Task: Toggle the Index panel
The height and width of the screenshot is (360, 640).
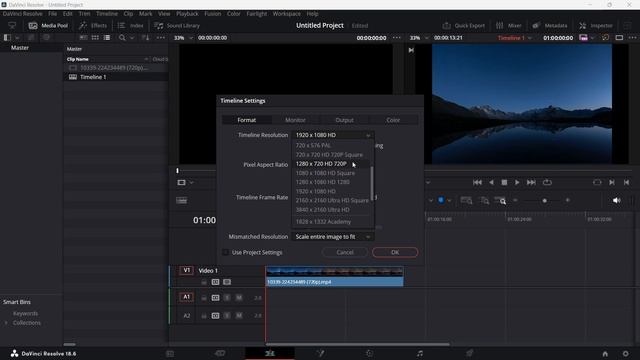Action: click(x=131, y=25)
